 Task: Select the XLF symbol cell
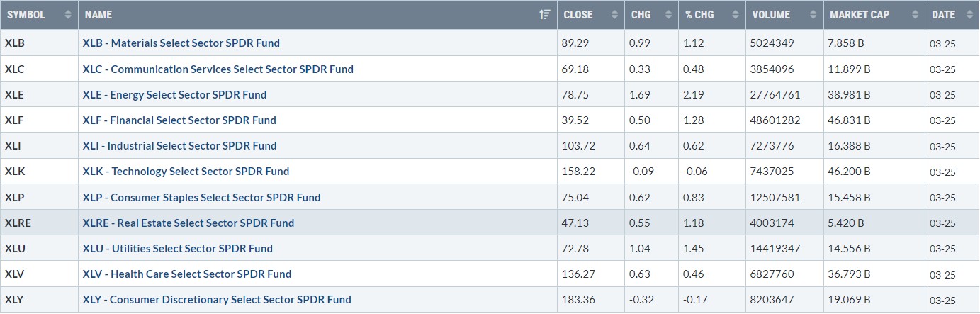15,120
